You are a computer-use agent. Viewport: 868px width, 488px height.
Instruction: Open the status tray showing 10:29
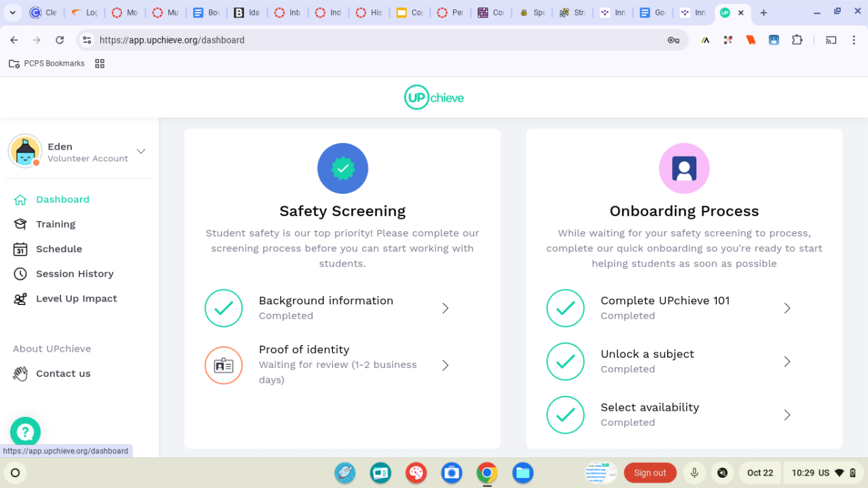click(x=824, y=473)
